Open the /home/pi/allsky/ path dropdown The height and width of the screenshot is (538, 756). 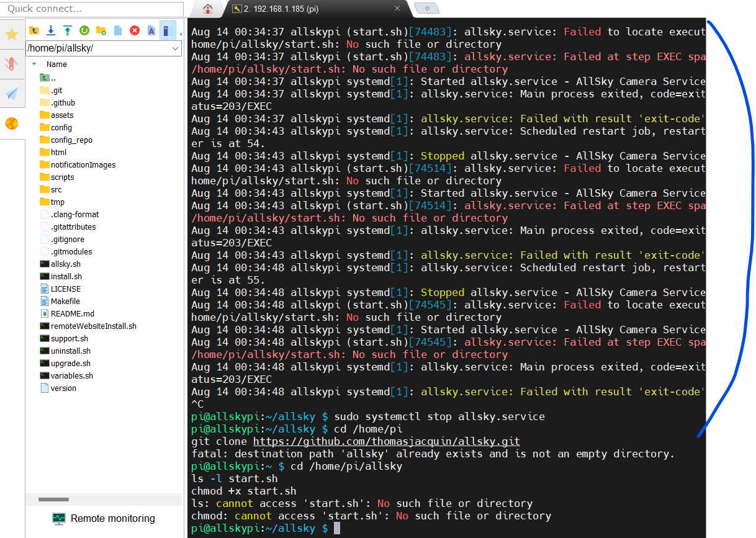pos(175,48)
